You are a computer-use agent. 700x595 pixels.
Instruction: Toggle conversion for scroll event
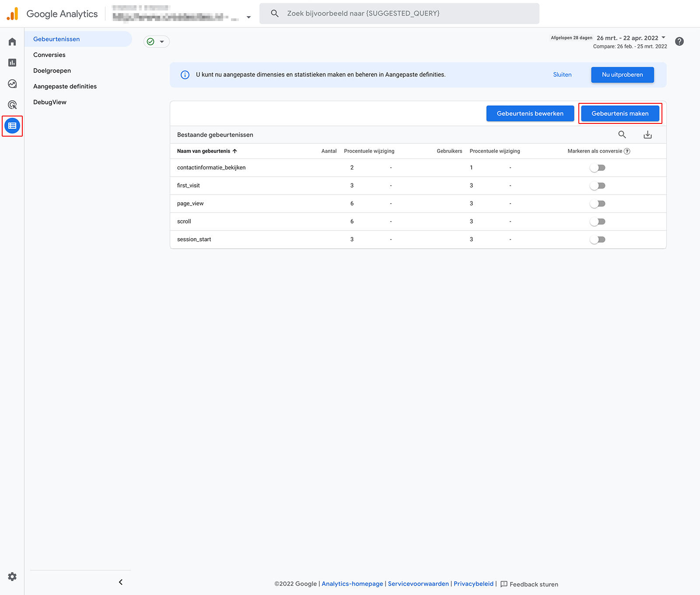598,222
